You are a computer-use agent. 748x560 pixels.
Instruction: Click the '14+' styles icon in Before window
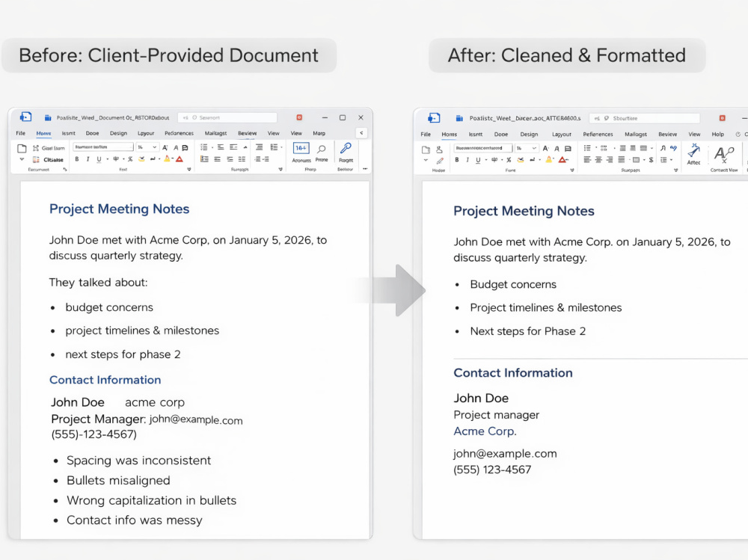[301, 148]
